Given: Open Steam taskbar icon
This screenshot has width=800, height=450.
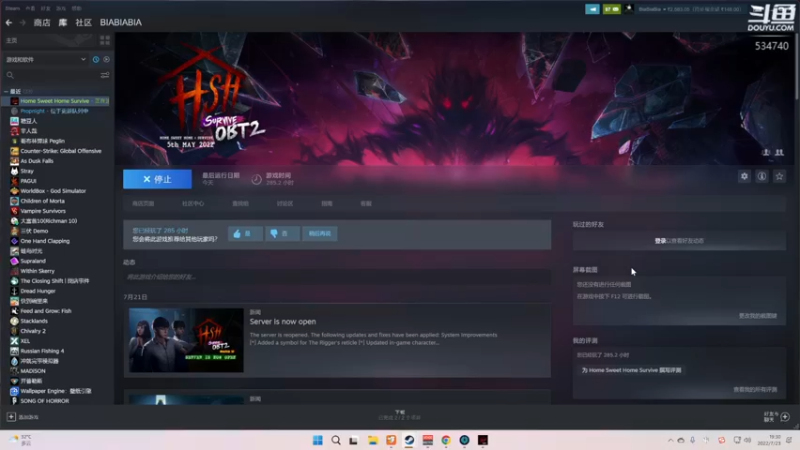Looking at the screenshot, I should 409,440.
